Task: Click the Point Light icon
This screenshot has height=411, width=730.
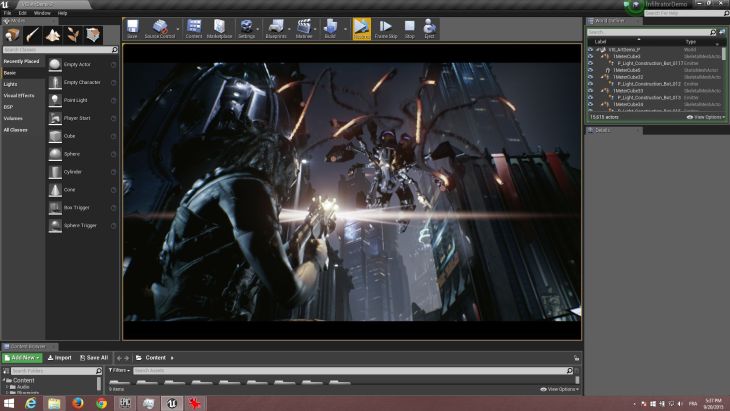Action: coord(55,101)
